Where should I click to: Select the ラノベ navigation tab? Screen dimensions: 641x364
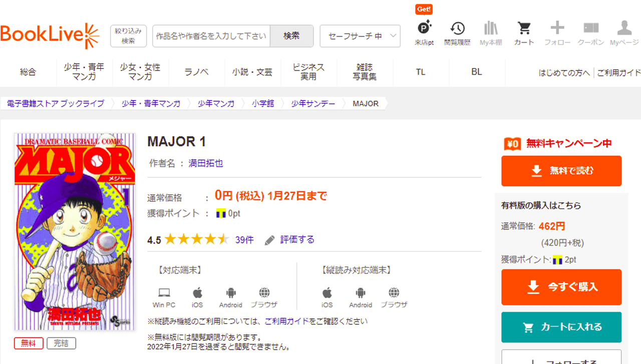tap(196, 72)
